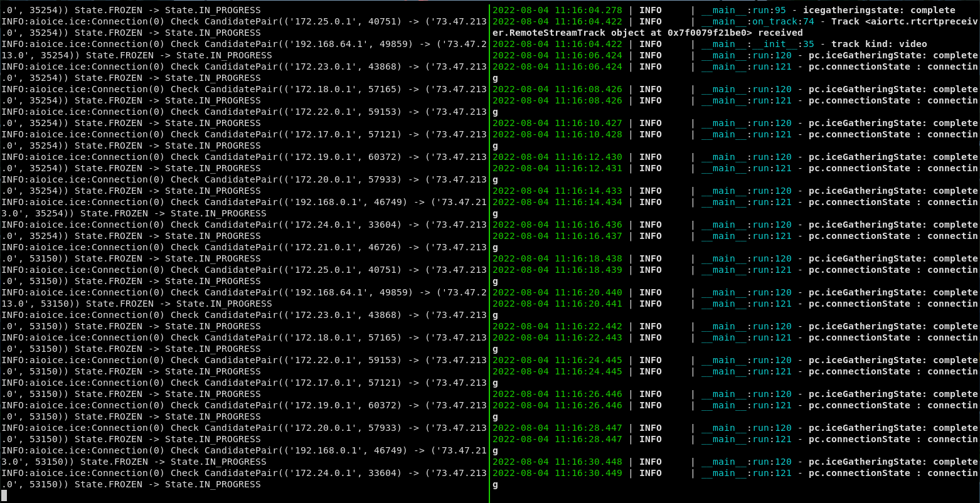Click 'run:121' on the 11:16:06.424 line
980x503 pixels.
(x=772, y=66)
